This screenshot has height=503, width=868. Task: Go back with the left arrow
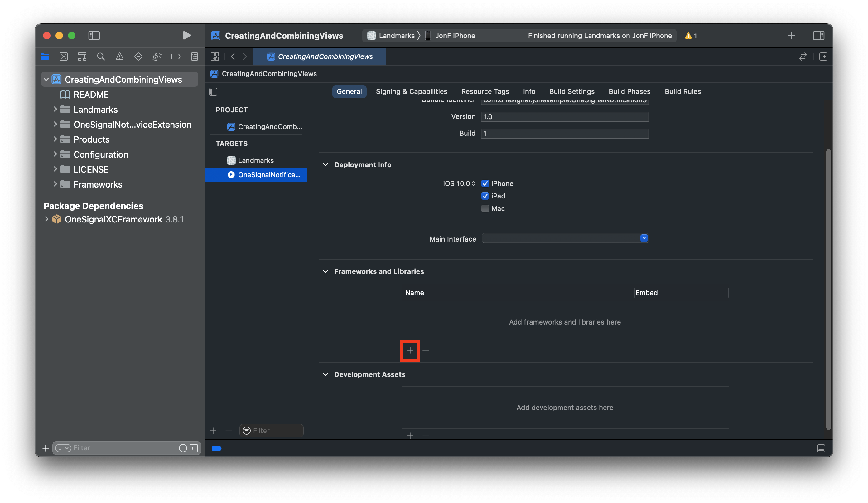click(233, 56)
